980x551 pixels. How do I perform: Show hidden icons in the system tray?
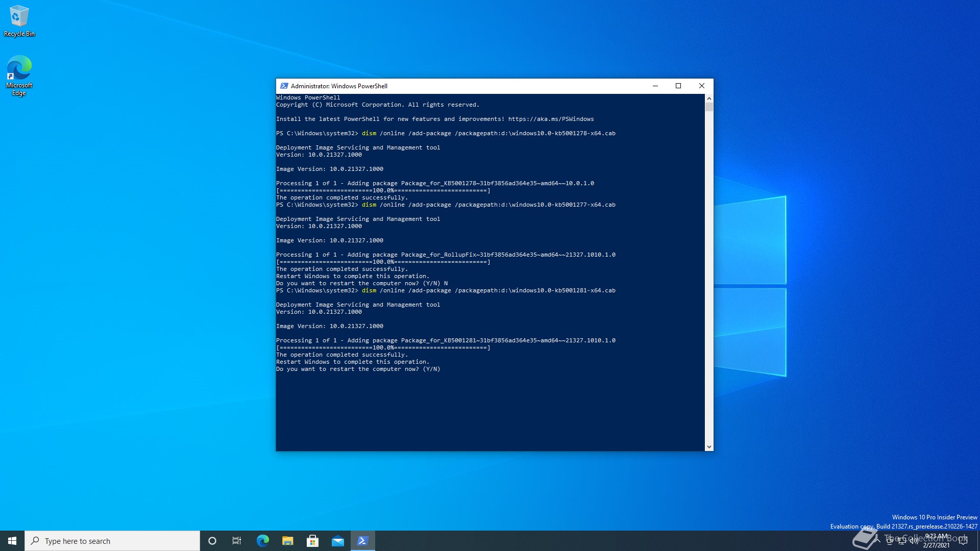click(x=877, y=541)
